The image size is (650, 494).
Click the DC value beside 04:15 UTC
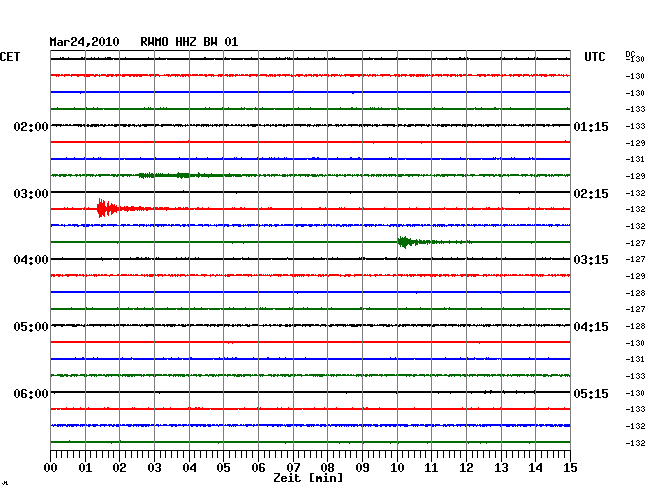[635, 326]
